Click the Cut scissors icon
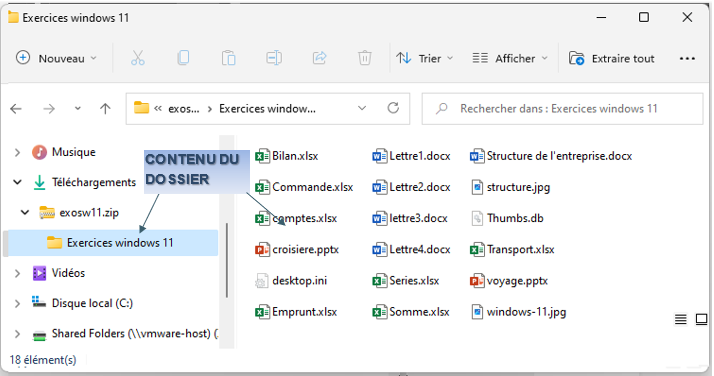The width and height of the screenshot is (714, 376). 138,58
